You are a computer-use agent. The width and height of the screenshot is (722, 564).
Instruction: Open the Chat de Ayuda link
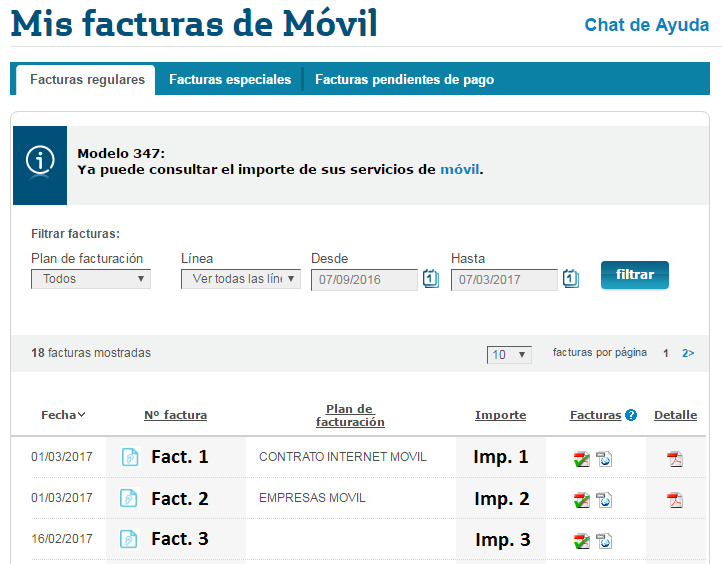coord(646,25)
